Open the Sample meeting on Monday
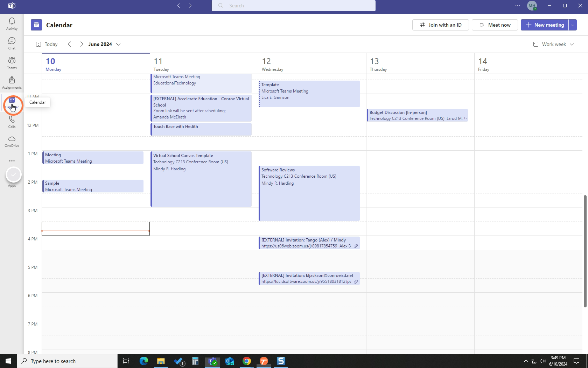The image size is (588, 368). (x=93, y=186)
